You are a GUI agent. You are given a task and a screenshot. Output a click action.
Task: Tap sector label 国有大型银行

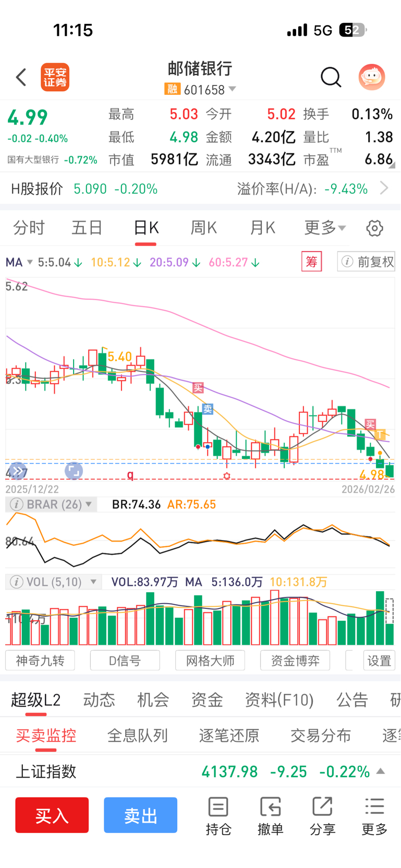[x=33, y=160]
